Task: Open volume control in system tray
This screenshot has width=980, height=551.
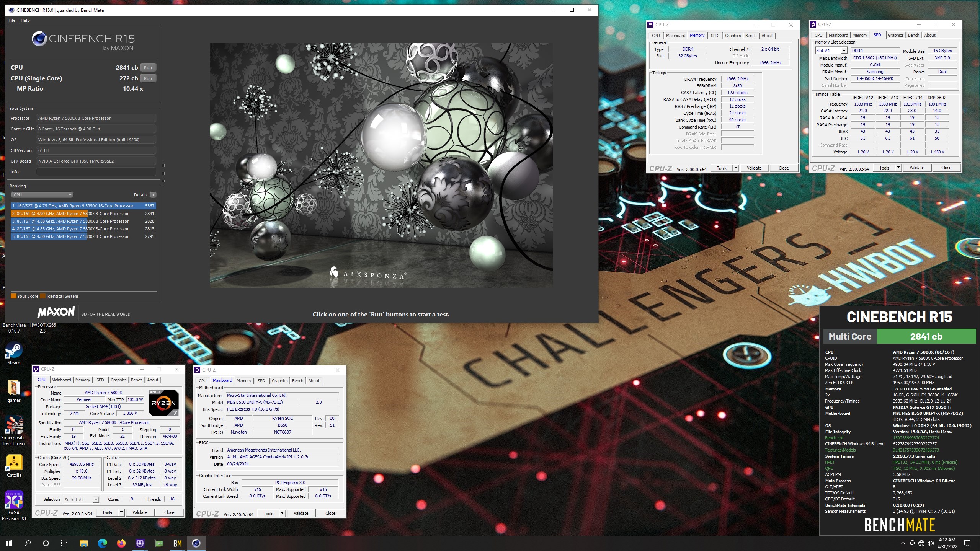Action: tap(931, 543)
